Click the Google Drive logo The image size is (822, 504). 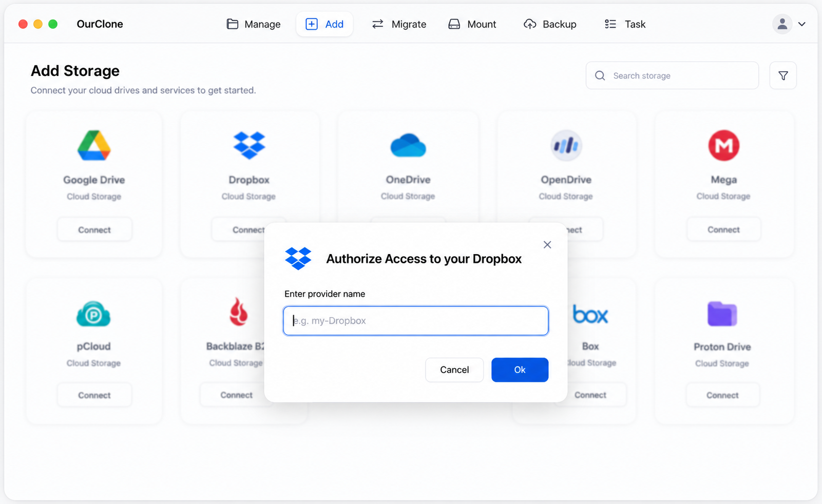(x=94, y=145)
